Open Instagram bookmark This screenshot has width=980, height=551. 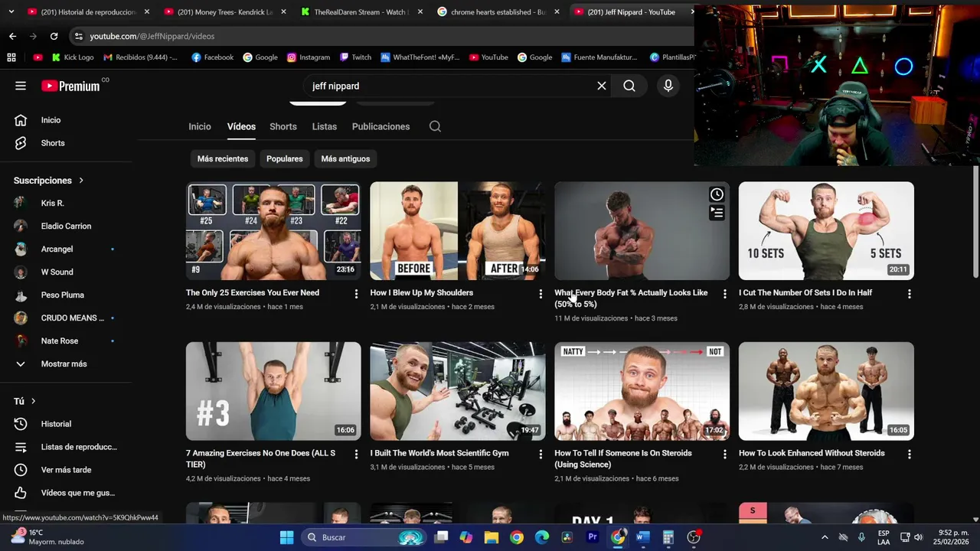pos(308,57)
